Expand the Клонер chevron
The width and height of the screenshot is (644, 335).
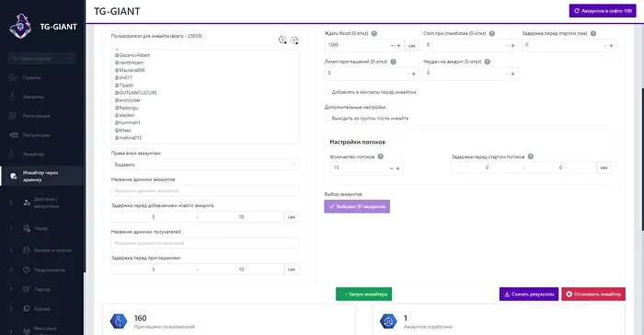(x=11, y=308)
